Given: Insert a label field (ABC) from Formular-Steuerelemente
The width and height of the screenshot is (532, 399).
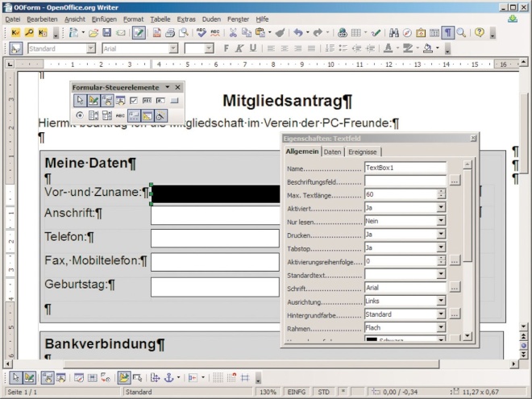Looking at the screenshot, I should pyautogui.click(x=120, y=115).
